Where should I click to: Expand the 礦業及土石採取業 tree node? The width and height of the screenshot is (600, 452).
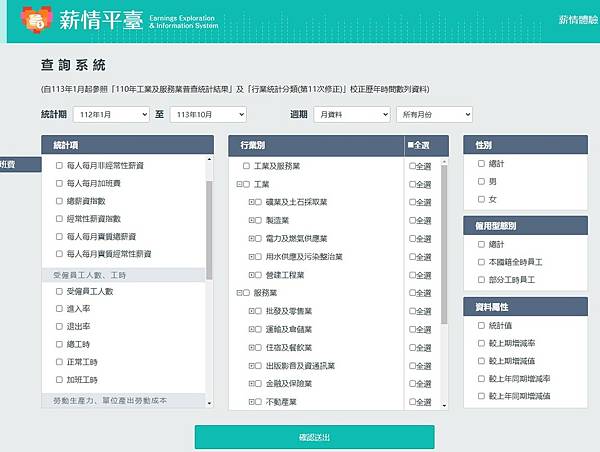click(251, 202)
